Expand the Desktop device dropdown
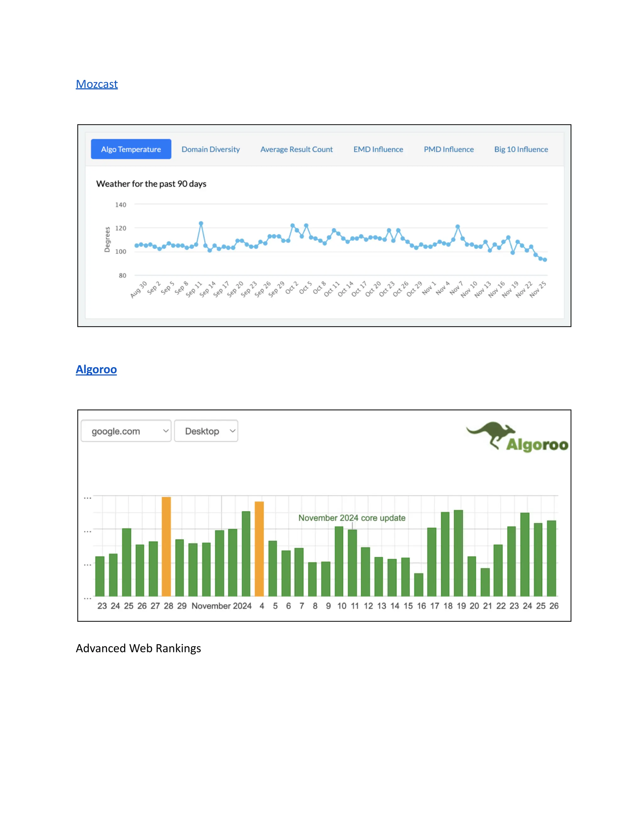The height and width of the screenshot is (833, 644). click(x=206, y=431)
